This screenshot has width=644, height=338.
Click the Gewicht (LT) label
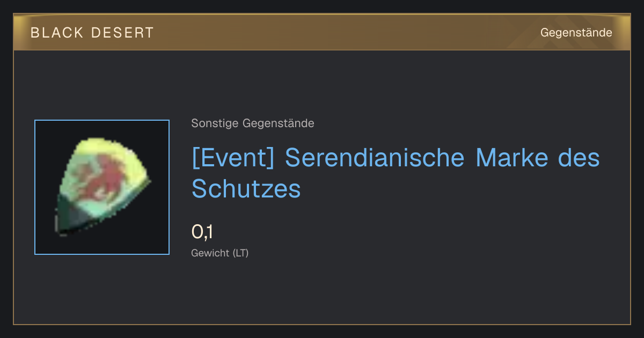point(220,253)
